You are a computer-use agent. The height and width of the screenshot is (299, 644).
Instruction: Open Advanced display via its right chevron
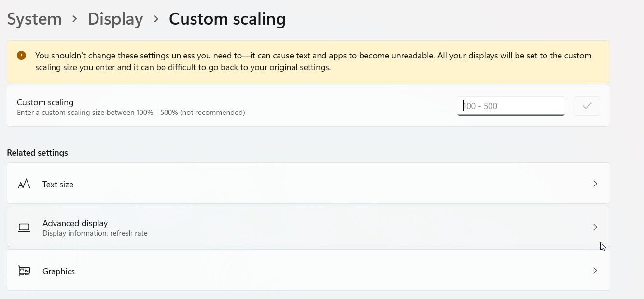(x=595, y=227)
